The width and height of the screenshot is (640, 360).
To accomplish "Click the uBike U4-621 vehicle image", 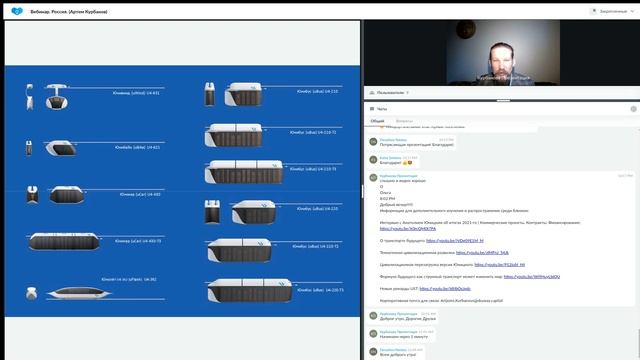I will click(x=61, y=148).
